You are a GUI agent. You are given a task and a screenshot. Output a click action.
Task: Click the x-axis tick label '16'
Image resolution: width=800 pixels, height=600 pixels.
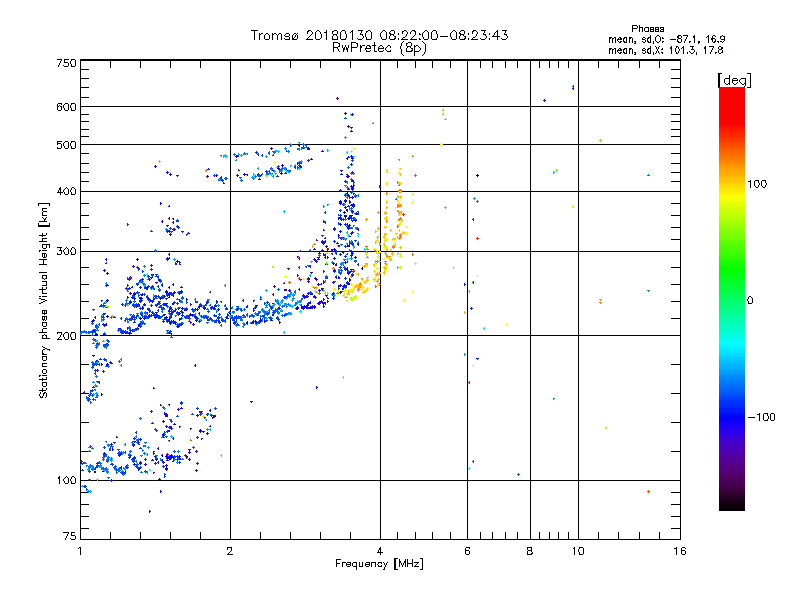click(x=680, y=551)
